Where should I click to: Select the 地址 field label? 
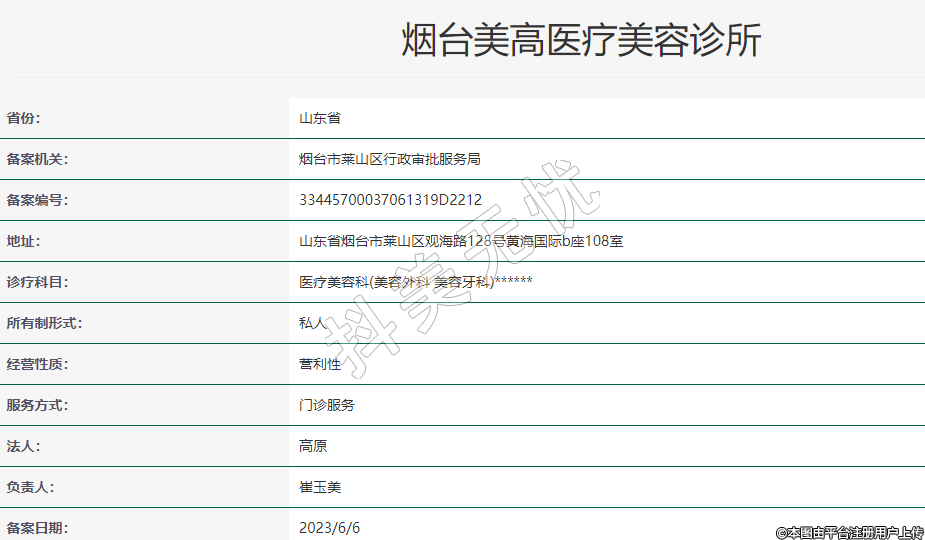click(23, 241)
